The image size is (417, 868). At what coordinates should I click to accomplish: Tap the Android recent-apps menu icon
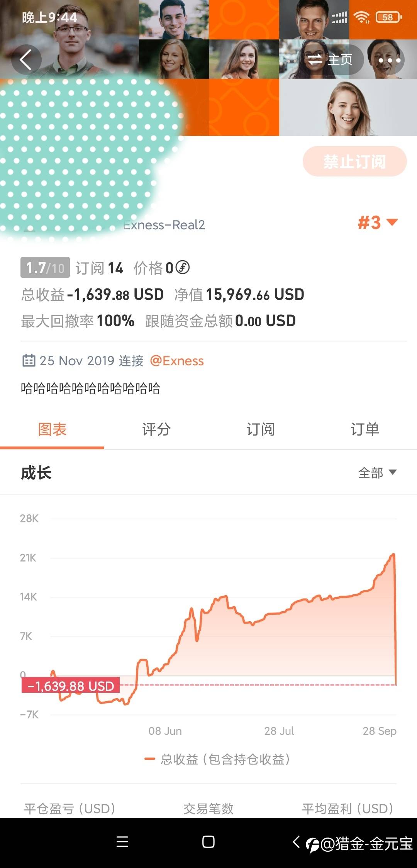pos(122,842)
